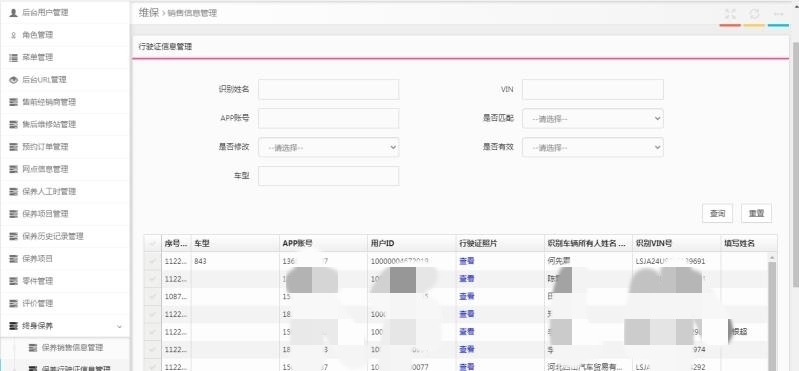
Task: Focus the APP账号 input field
Action: 329,119
